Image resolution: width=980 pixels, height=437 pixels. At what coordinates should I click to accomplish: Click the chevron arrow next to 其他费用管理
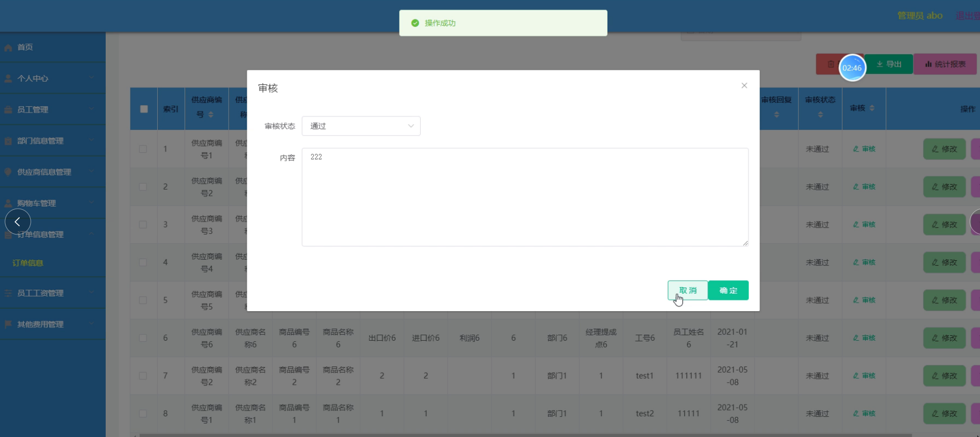(92, 325)
